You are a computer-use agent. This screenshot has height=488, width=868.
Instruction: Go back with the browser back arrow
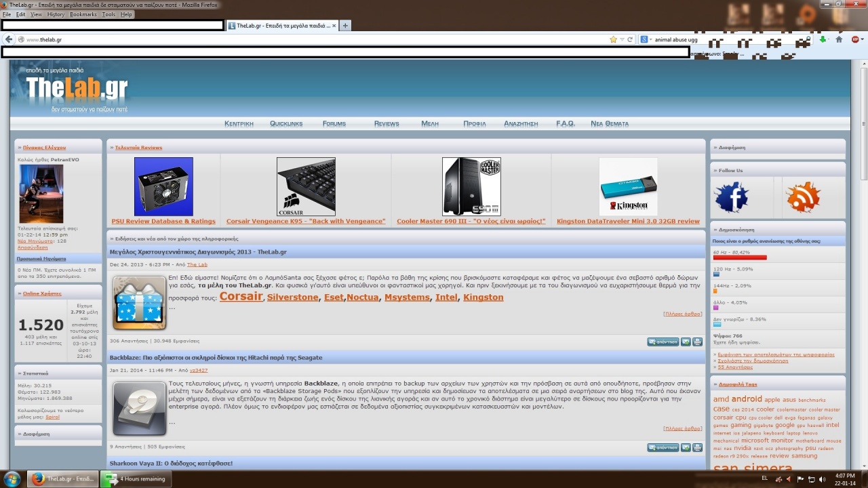coord(9,39)
